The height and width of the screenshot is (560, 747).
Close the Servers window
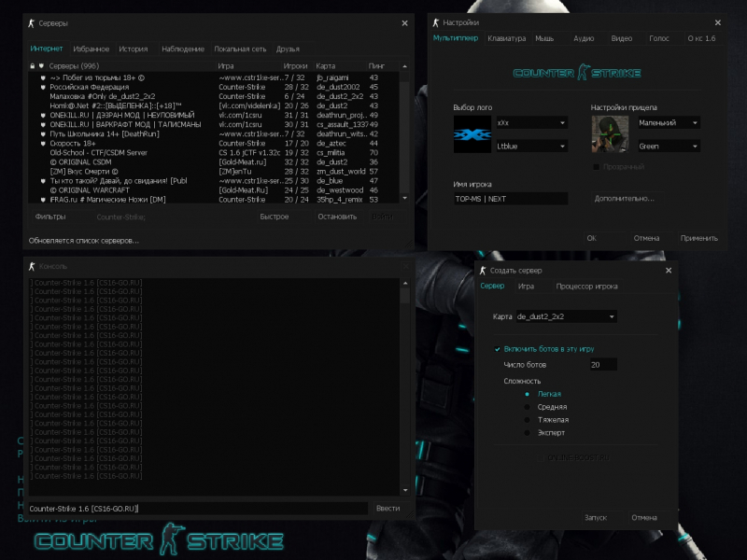404,23
